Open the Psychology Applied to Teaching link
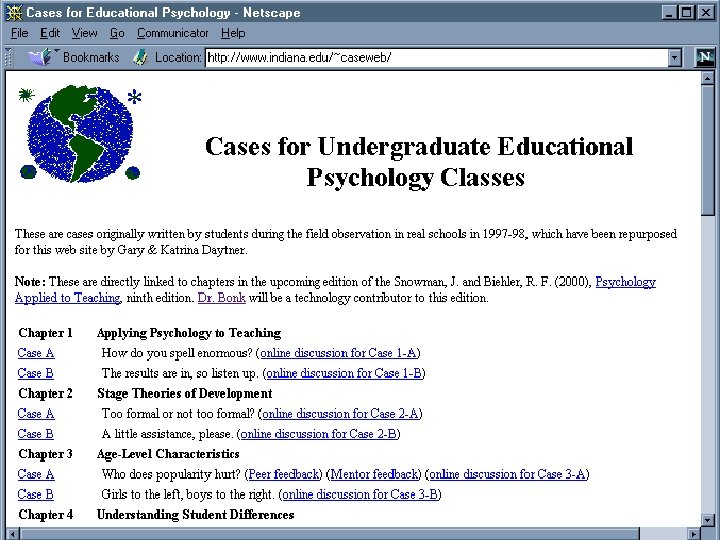720x540 pixels. tap(625, 281)
